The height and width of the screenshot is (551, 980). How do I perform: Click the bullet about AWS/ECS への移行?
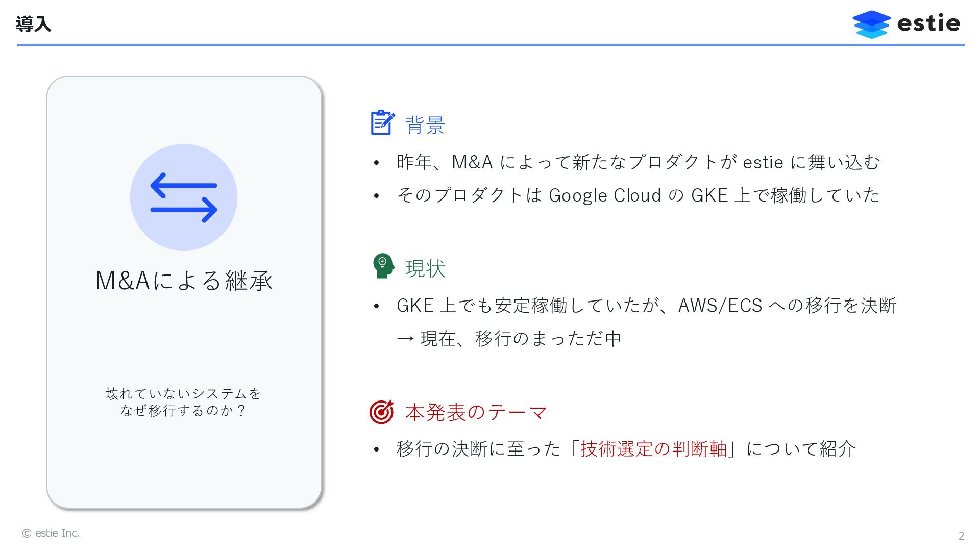tap(646, 306)
